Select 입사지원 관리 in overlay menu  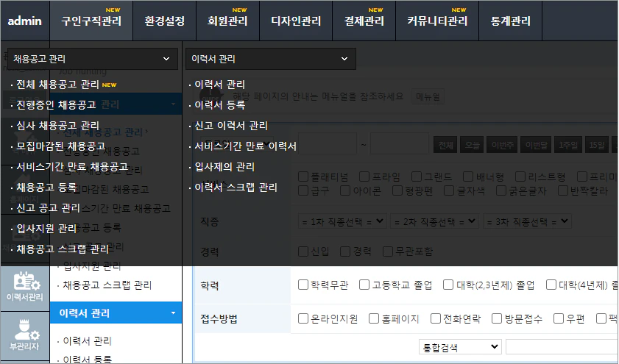[46, 229]
